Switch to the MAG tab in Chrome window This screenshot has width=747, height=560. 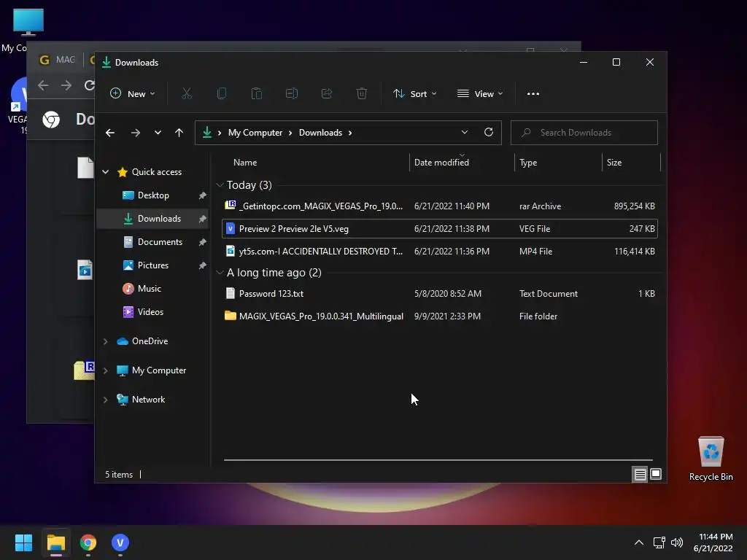click(57, 60)
